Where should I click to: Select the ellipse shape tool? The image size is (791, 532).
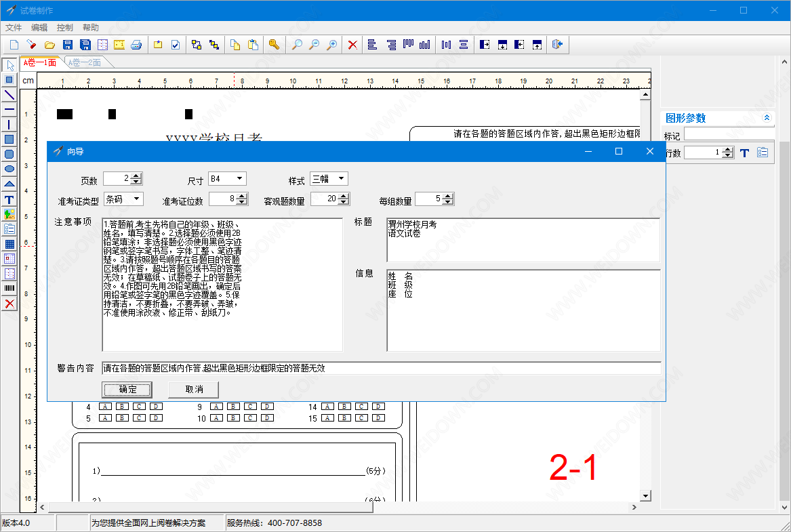point(9,169)
